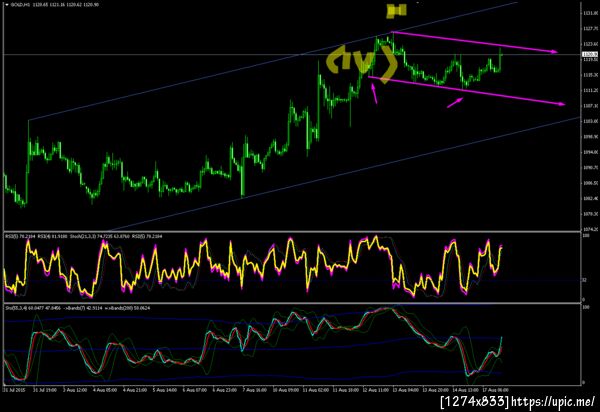Click the highlighted current price marker on the price scale

coord(590,54)
